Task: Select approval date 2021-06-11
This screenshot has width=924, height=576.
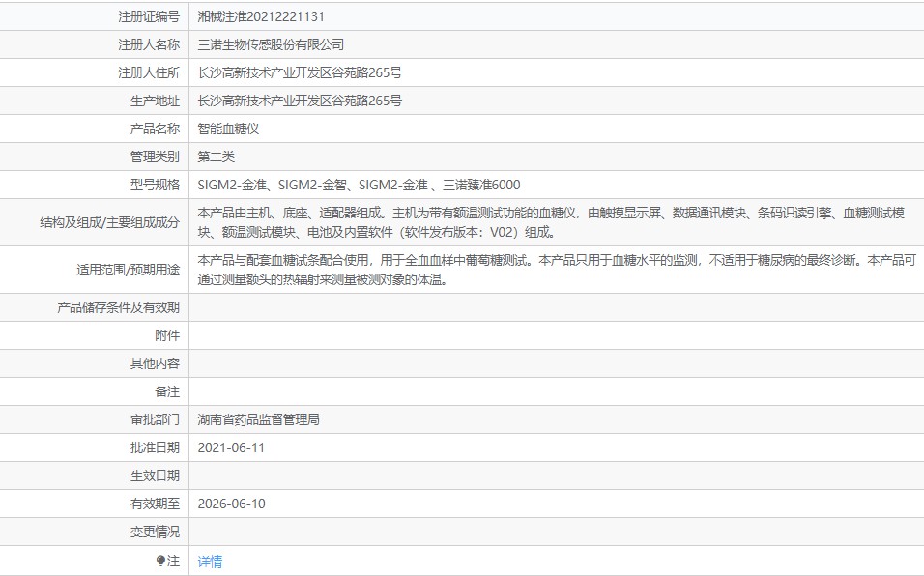Action: pyautogui.click(x=231, y=447)
